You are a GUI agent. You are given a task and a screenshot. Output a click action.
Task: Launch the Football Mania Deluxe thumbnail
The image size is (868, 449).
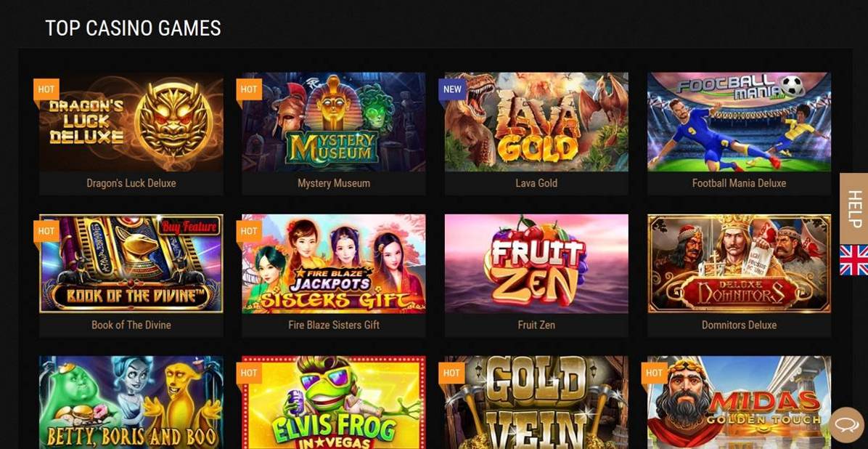click(739, 122)
